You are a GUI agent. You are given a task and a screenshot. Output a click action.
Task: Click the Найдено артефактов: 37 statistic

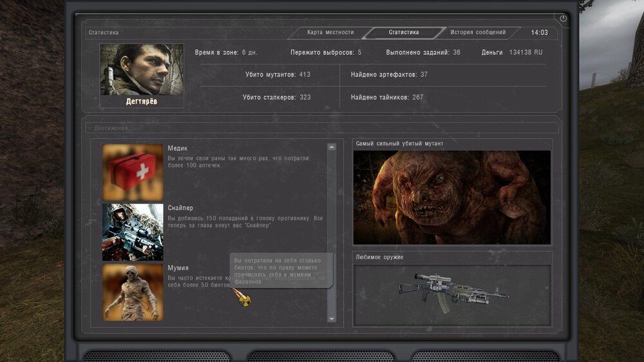click(x=389, y=75)
